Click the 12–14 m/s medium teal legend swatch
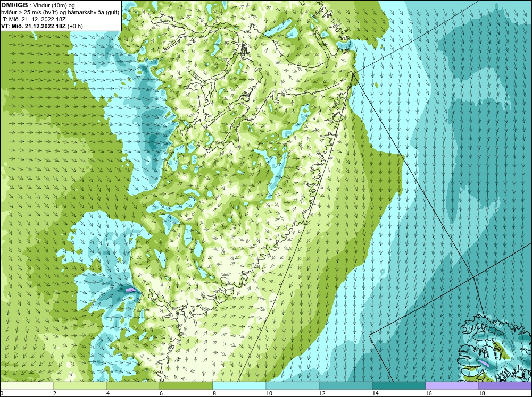 click(345, 385)
